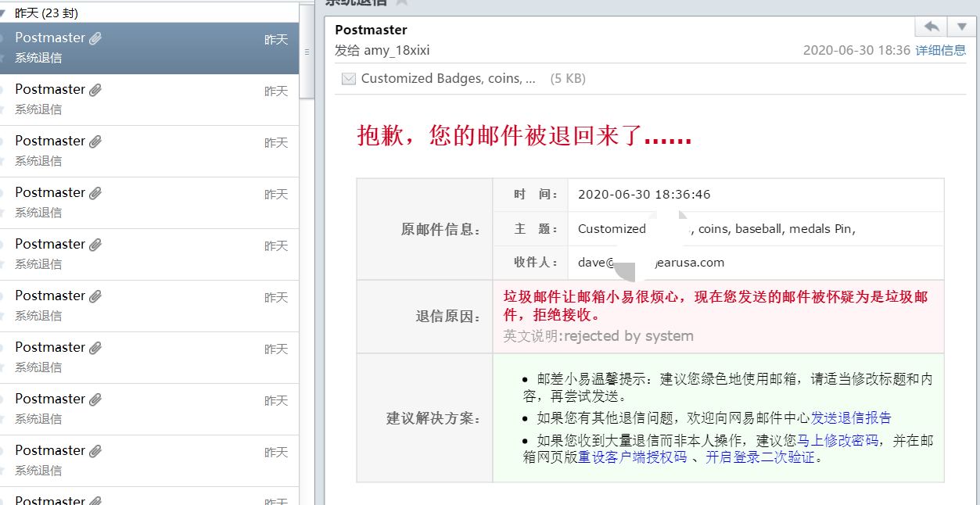Click paperclip icon on eighth Postmaster email
The height and width of the screenshot is (505, 980).
point(95,399)
